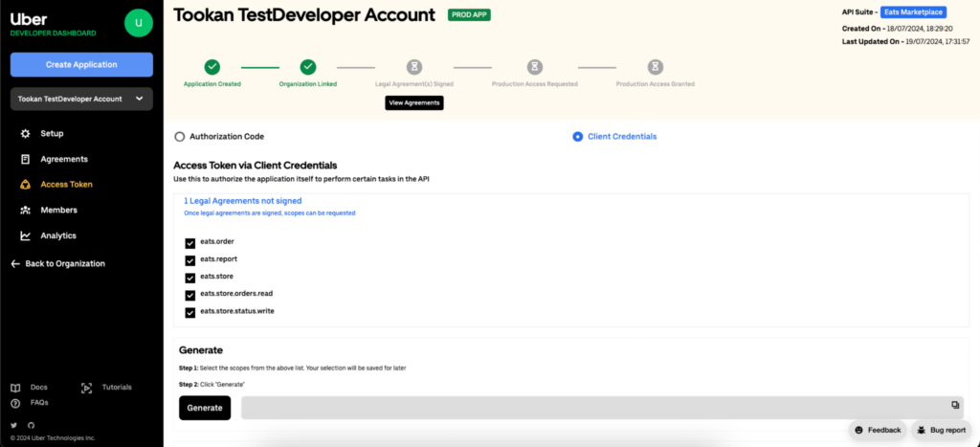
Task: Click the Feedback smiley icon
Action: [858, 430]
